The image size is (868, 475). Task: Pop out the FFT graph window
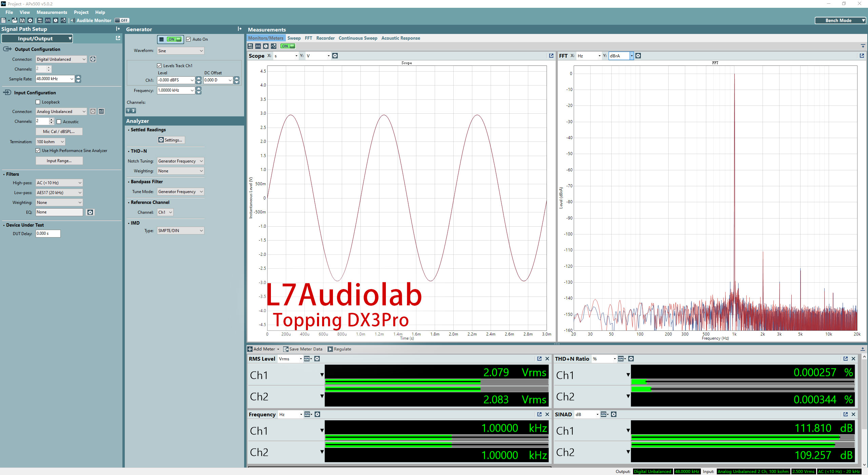pos(862,56)
